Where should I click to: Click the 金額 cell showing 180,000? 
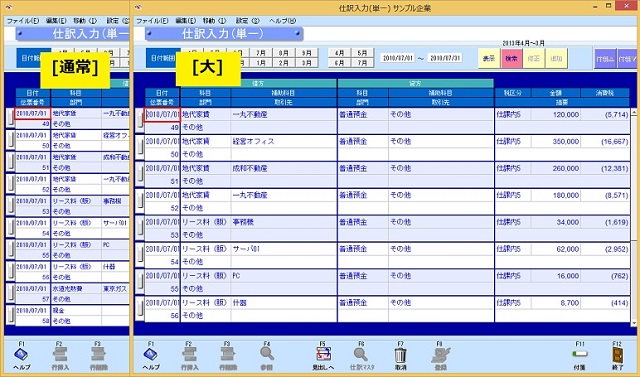pos(556,195)
